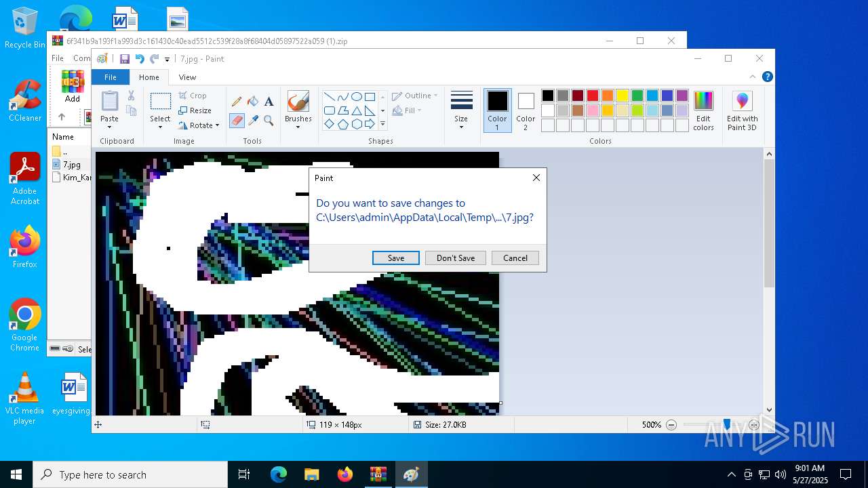868x488 pixels.
Task: Click the Crop button
Action: (193, 96)
